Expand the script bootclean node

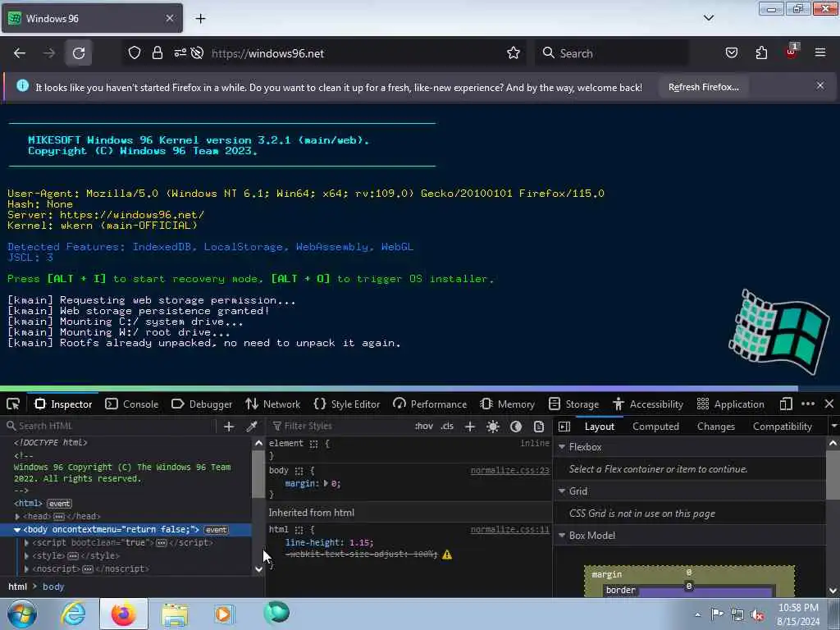(26, 543)
